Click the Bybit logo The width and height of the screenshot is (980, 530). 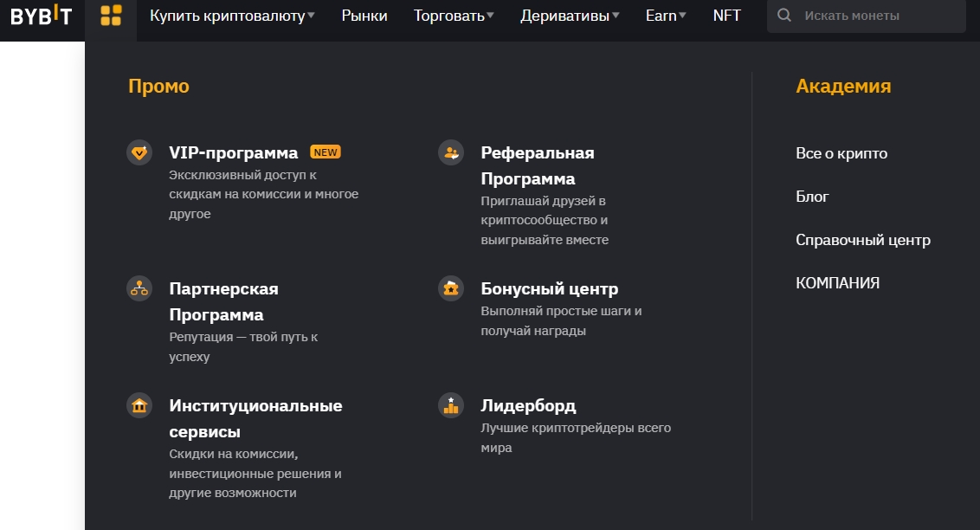pyautogui.click(x=42, y=16)
